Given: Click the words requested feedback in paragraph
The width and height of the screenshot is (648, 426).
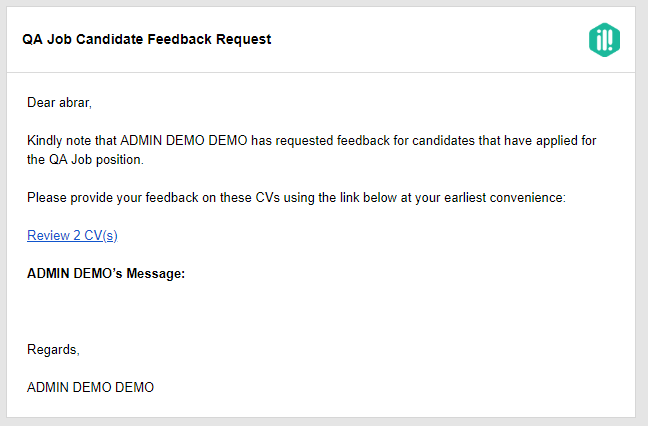Looking at the screenshot, I should coord(332,140).
